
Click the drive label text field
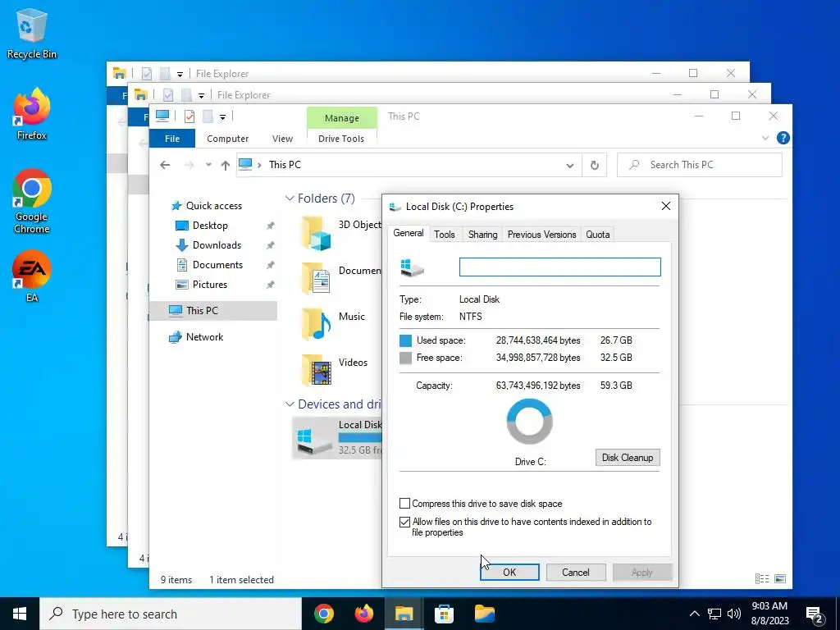(559, 267)
